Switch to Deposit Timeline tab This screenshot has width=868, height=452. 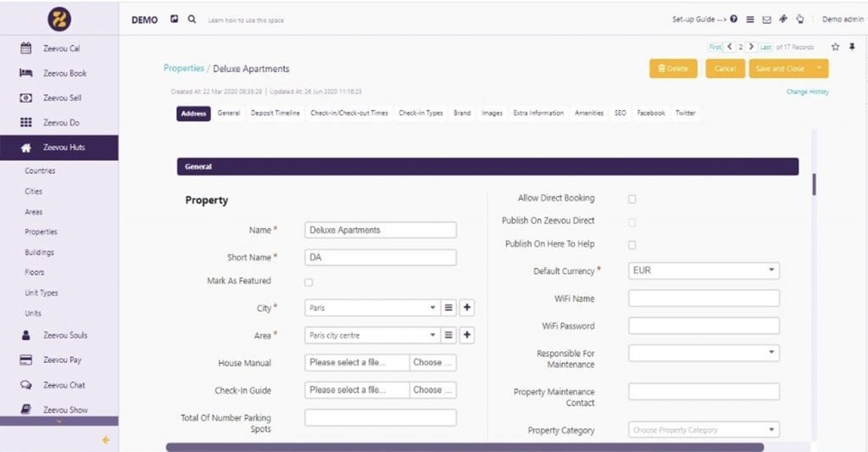click(275, 113)
